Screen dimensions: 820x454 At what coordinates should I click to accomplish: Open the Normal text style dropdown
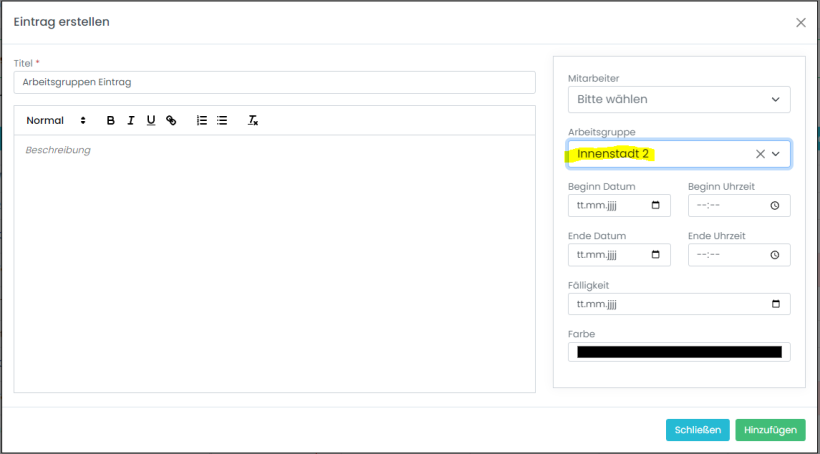coord(56,121)
